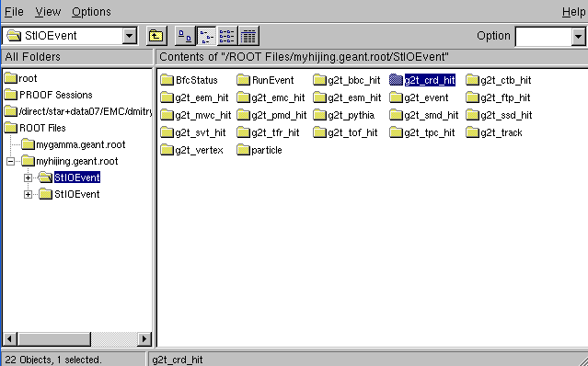Screen dimensions: 588x366
Task: Select g2t_bbc_hit folder
Action: pos(347,80)
